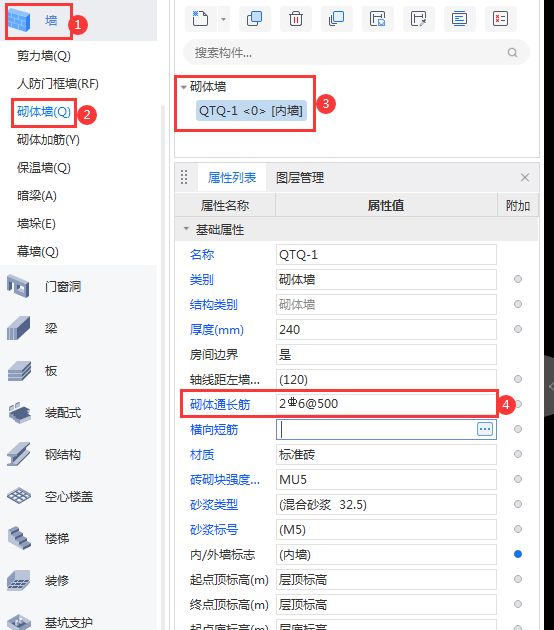Select the 钢结构 category icon
Viewport: 554px width, 630px height.
click(18, 454)
